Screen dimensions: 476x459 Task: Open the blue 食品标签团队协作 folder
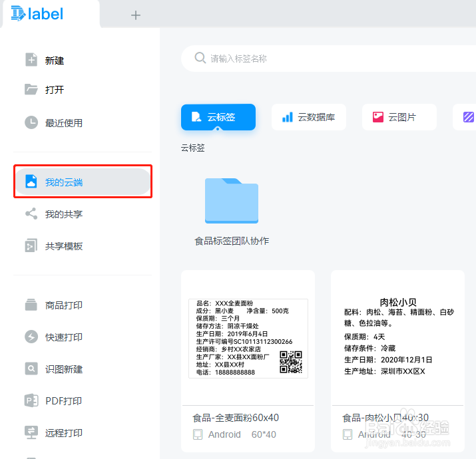232,201
